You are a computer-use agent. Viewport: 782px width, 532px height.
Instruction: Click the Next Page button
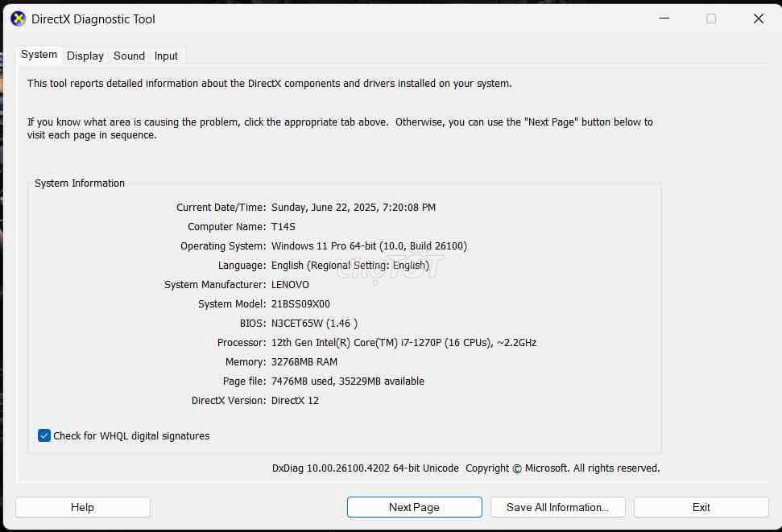coord(415,507)
